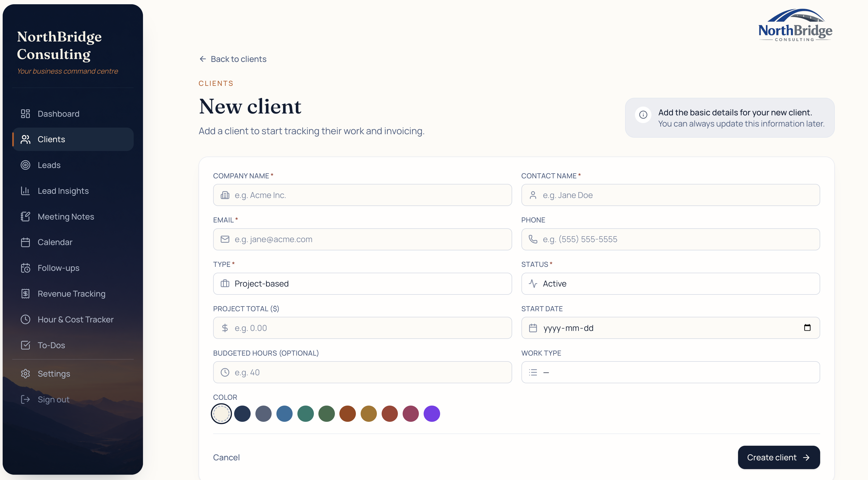Choose the raspberry pink color swatch

pyautogui.click(x=410, y=414)
